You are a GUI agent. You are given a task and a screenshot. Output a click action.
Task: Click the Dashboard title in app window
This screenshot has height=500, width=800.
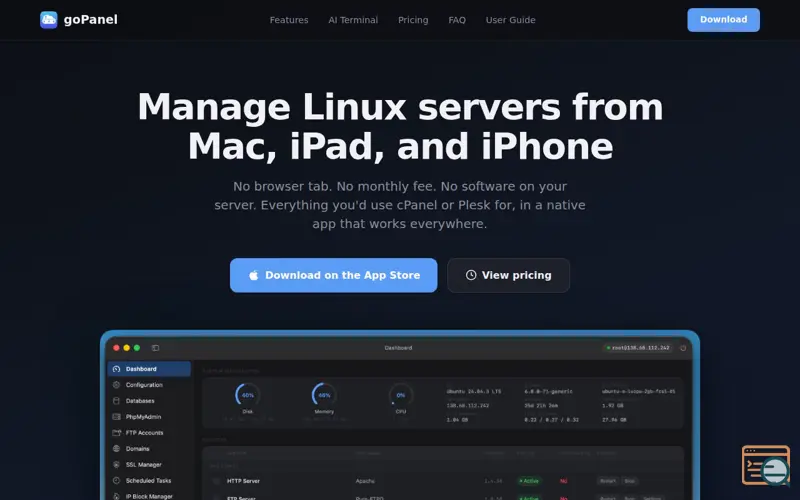click(398, 348)
